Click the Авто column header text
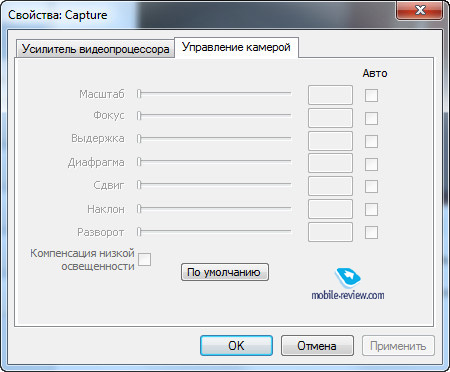450x372 pixels. pos(375,73)
